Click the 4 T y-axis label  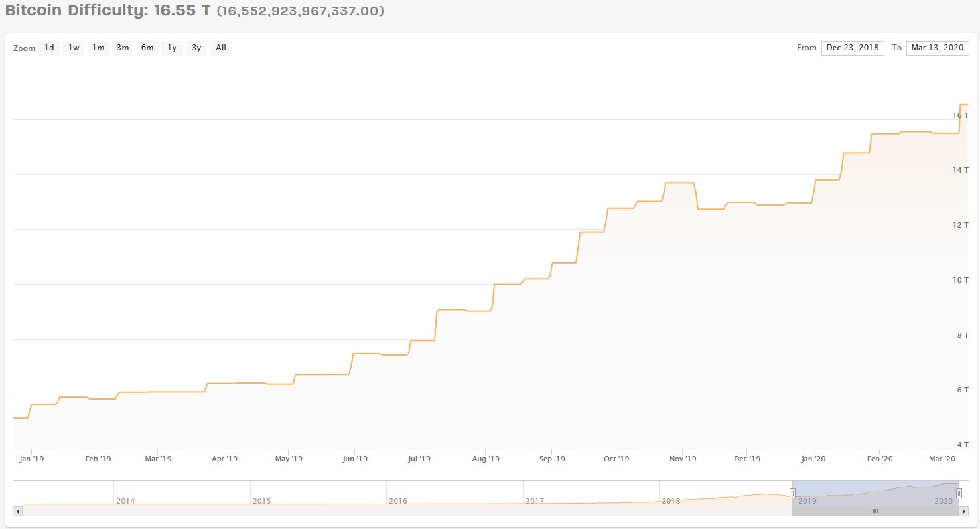[x=962, y=445]
